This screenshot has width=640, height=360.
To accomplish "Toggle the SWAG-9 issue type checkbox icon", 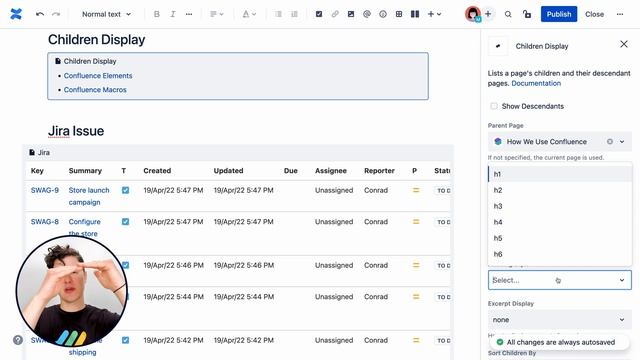I will pyautogui.click(x=125, y=190).
